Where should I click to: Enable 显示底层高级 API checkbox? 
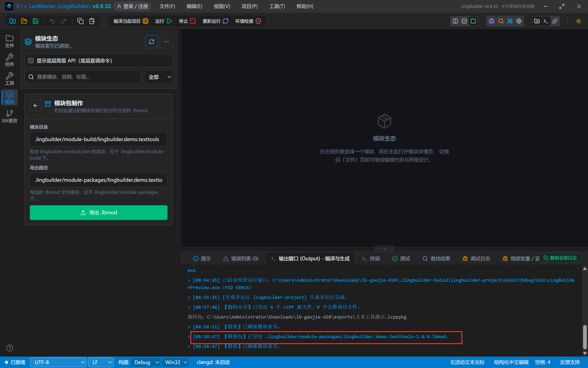click(x=31, y=61)
